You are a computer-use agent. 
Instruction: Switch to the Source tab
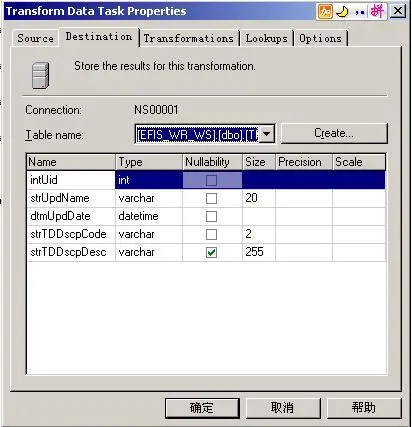pos(36,38)
